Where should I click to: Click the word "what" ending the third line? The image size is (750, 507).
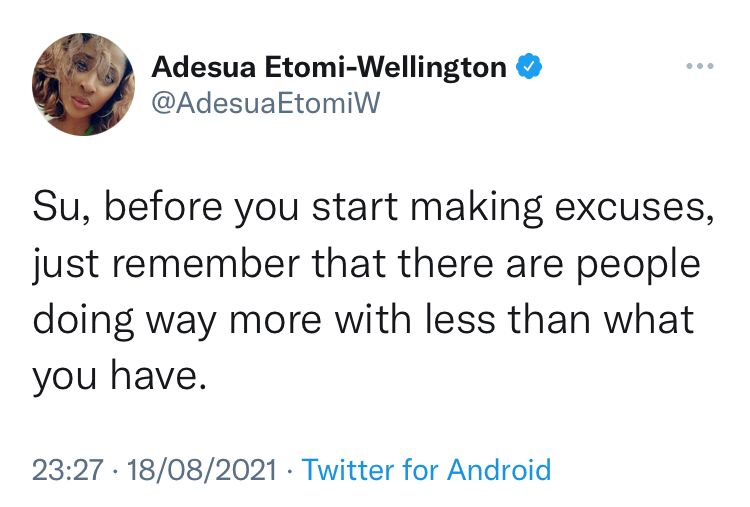click(649, 320)
